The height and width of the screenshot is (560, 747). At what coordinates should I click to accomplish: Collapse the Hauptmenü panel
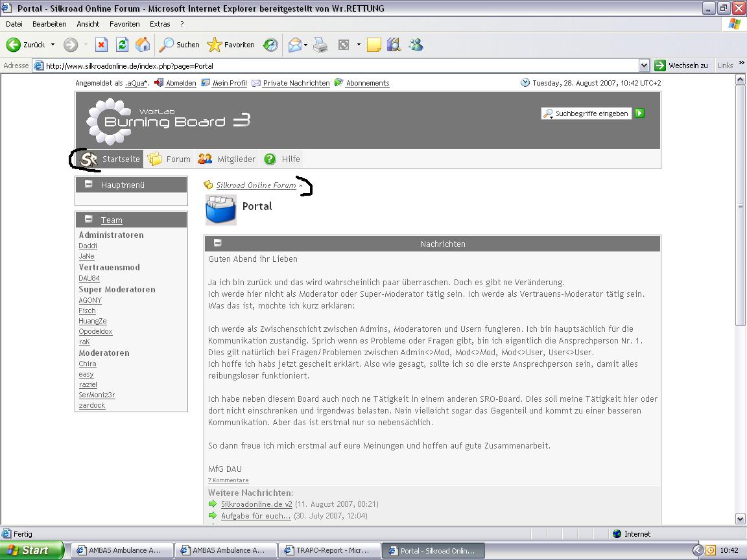click(x=89, y=185)
